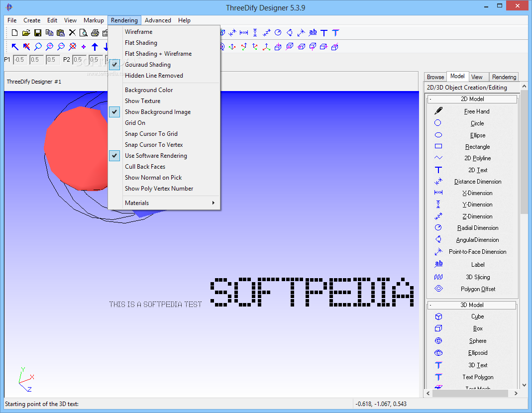Select Flat Shading + Wireframe mode
Screen dimensions: 532x413
(164, 54)
